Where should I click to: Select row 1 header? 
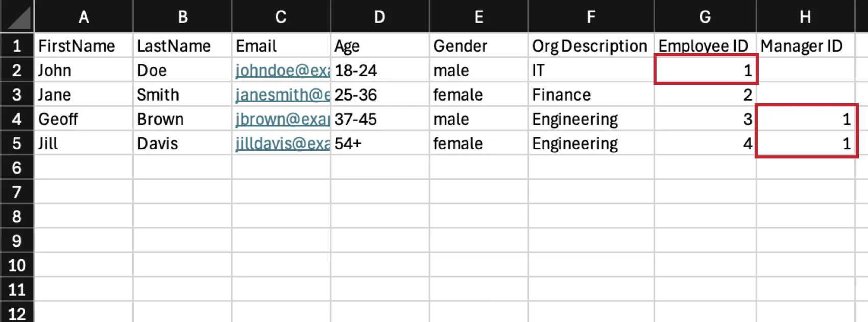coord(17,46)
